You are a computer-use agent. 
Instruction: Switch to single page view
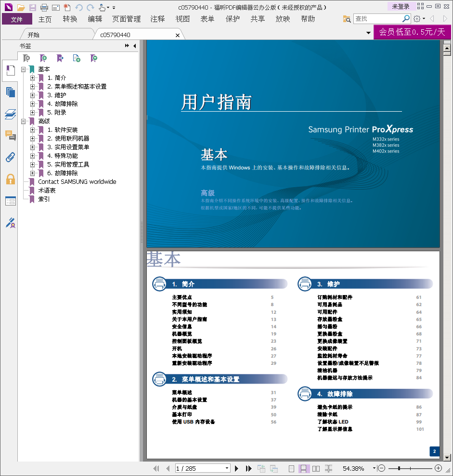pyautogui.click(x=291, y=468)
